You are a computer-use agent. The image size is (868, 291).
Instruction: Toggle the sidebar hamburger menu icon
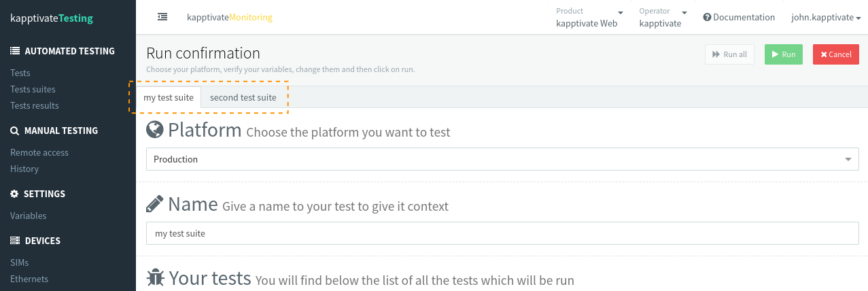click(162, 17)
